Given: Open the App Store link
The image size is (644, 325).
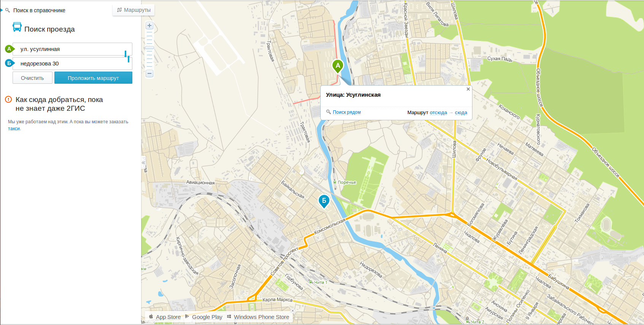Looking at the screenshot, I should pyautogui.click(x=165, y=317).
